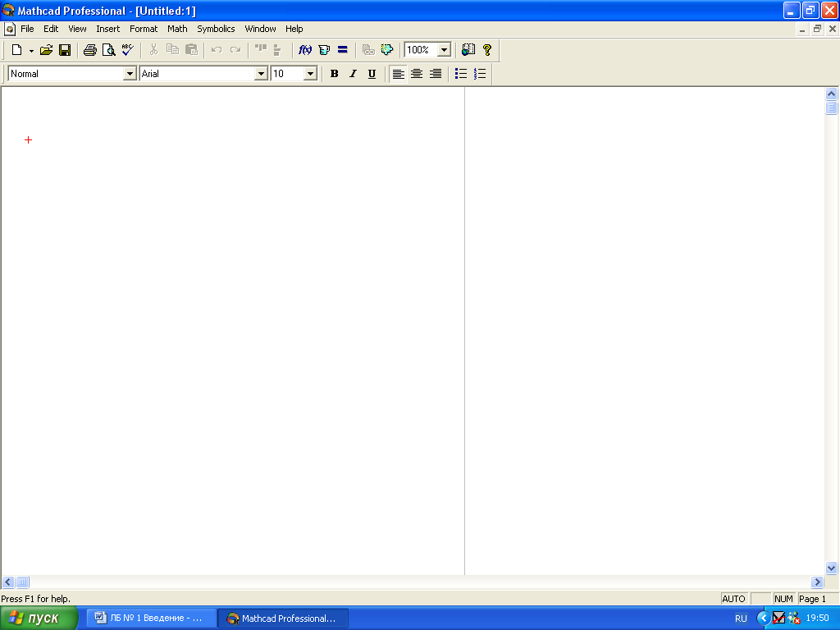Click the font name field showing Arial

pos(197,74)
